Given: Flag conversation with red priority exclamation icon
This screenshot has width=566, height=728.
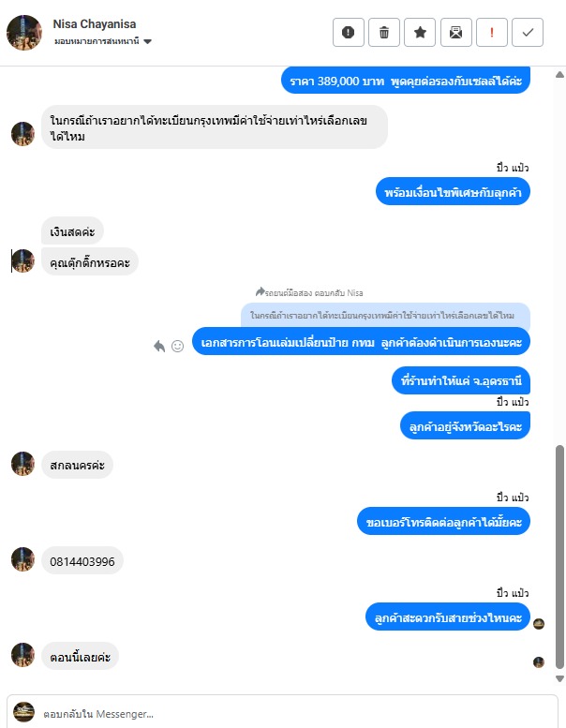Looking at the screenshot, I should tap(492, 33).
